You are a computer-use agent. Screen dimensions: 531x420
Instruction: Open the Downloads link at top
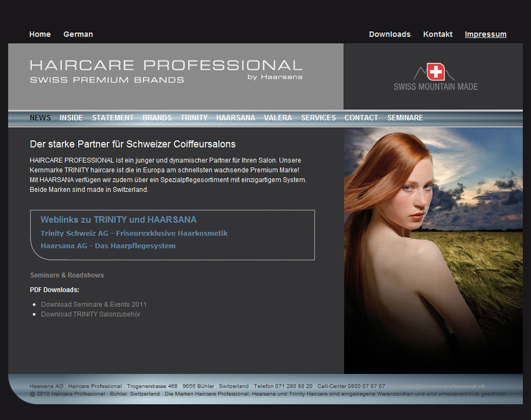click(x=390, y=34)
